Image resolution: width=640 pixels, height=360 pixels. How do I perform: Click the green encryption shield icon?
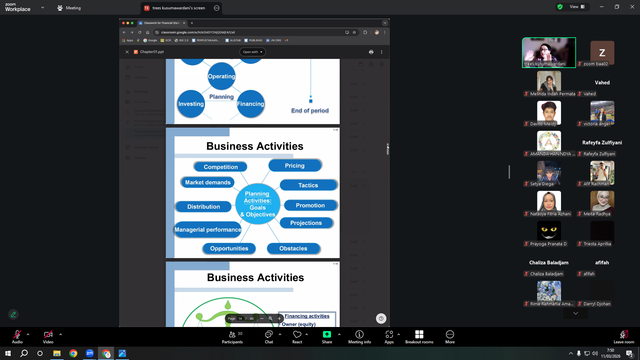(x=560, y=7)
